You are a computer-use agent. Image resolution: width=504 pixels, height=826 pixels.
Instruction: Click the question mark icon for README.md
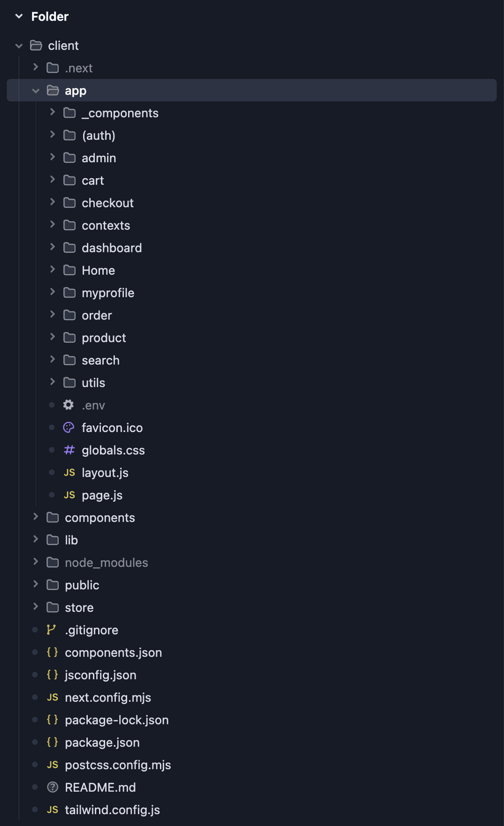(x=52, y=787)
